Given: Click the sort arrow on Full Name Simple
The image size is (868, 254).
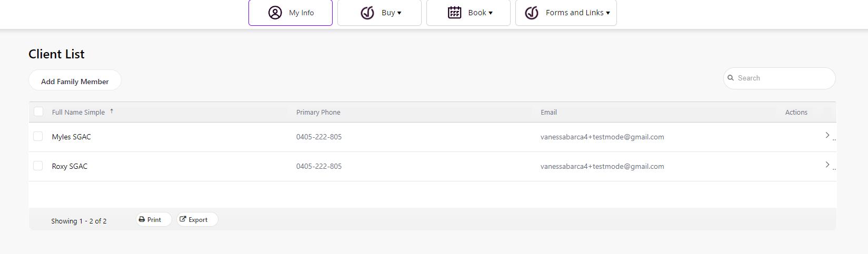Looking at the screenshot, I should 112,111.
